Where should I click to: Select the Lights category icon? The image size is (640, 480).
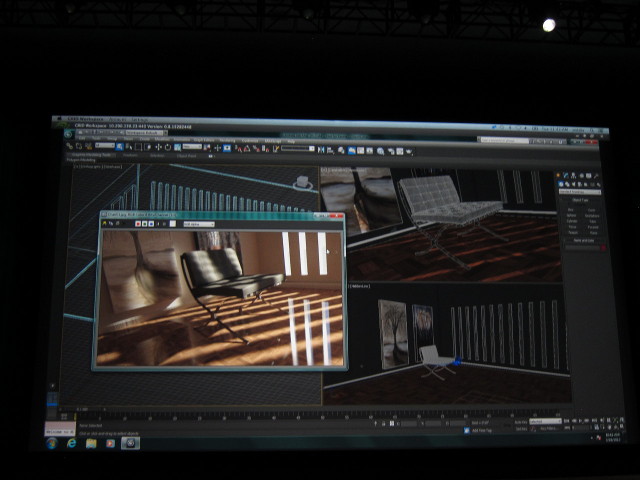coord(573,184)
